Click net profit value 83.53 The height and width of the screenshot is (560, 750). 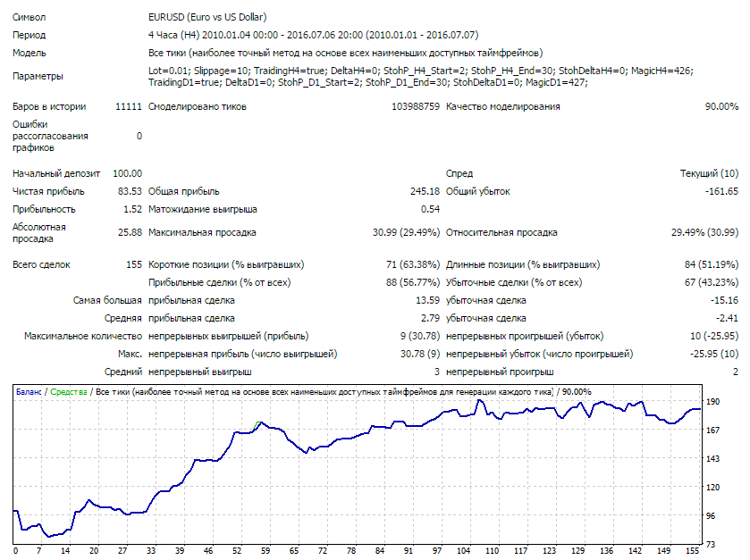point(130,192)
